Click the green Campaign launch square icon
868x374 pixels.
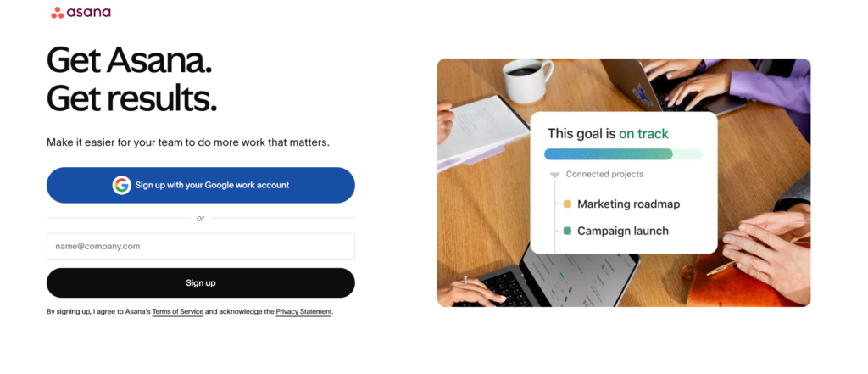point(567,231)
